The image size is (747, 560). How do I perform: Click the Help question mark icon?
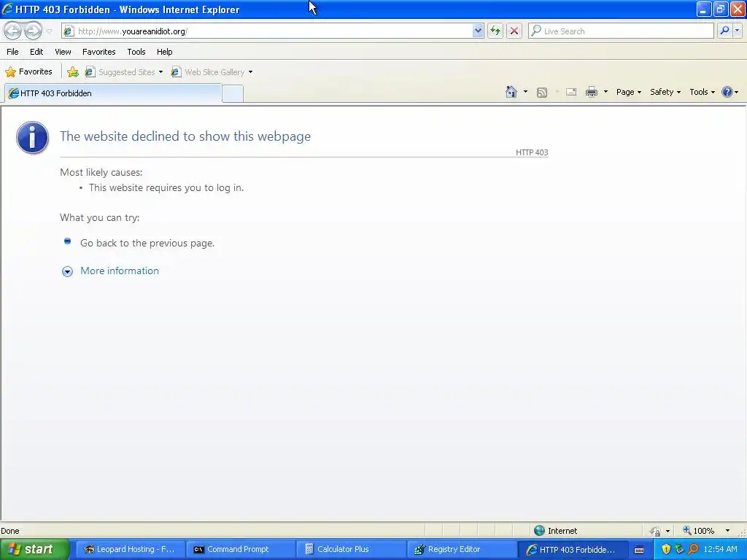pyautogui.click(x=727, y=92)
